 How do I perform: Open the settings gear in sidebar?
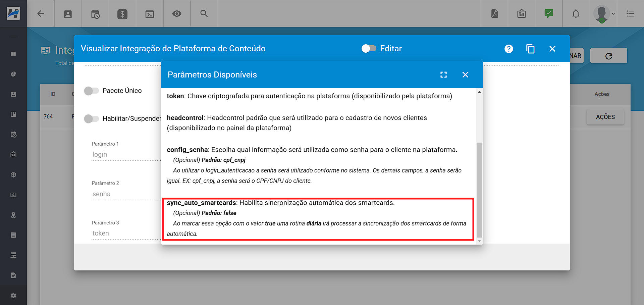click(13, 296)
